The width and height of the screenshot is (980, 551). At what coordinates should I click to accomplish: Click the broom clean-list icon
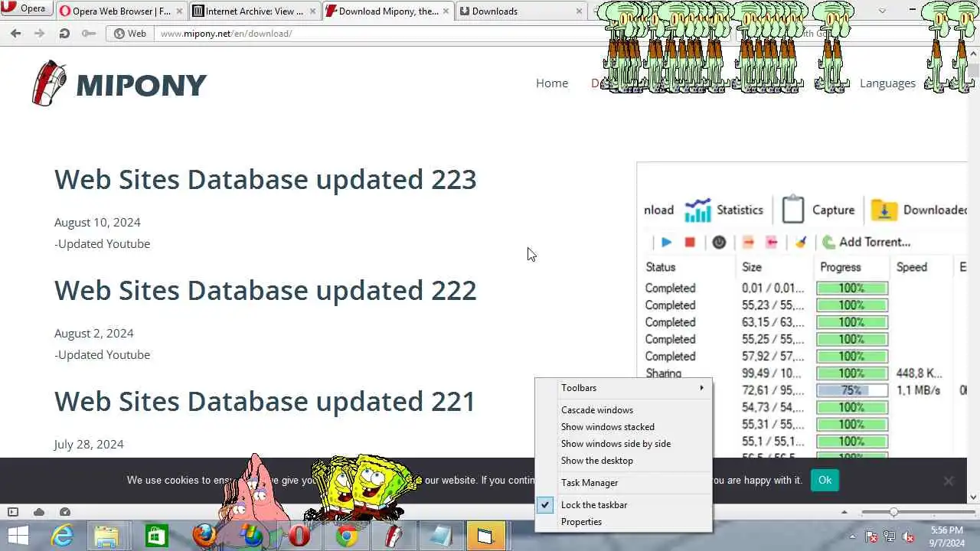pyautogui.click(x=801, y=243)
